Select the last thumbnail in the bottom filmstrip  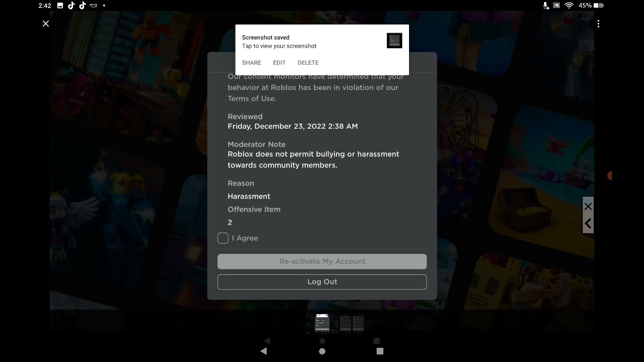(x=358, y=323)
